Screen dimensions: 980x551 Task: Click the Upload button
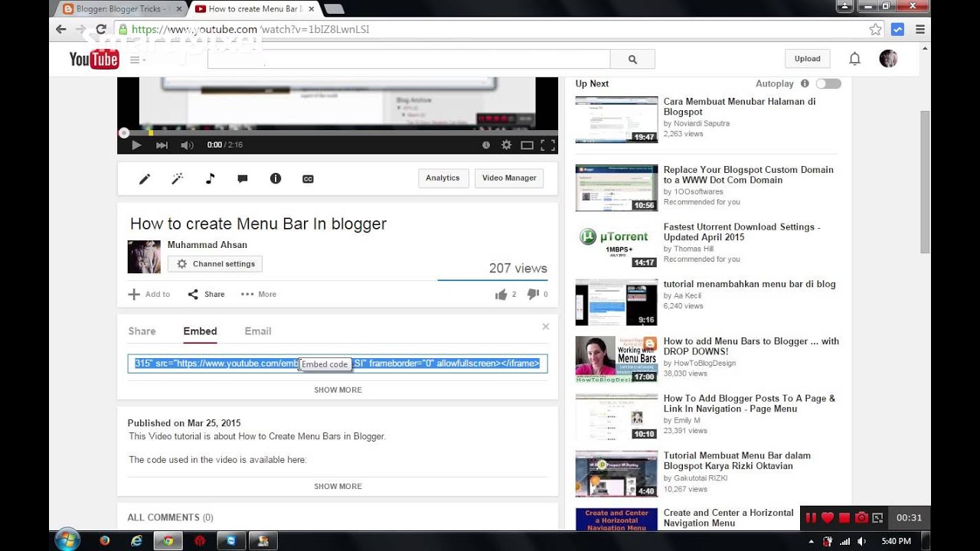click(x=807, y=59)
